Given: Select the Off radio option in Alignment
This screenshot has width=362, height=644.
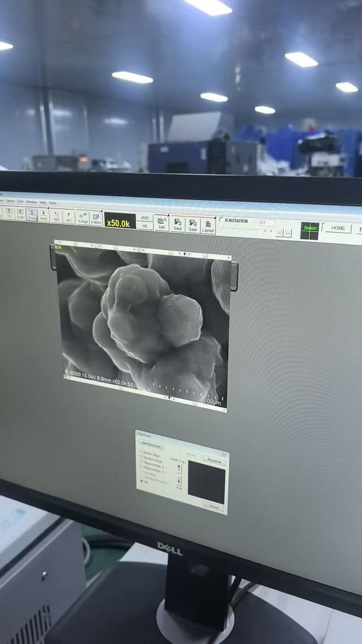Looking at the screenshot, I should 143,481.
